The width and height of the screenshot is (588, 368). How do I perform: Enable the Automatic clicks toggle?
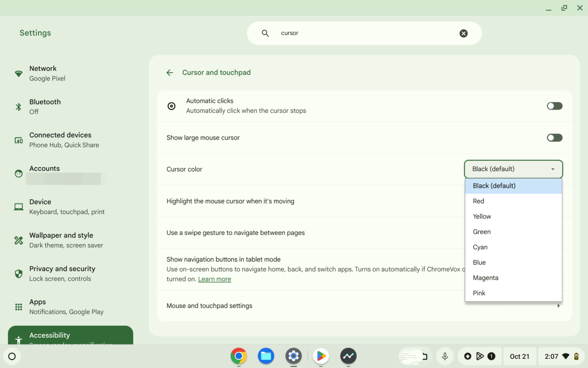coord(554,106)
